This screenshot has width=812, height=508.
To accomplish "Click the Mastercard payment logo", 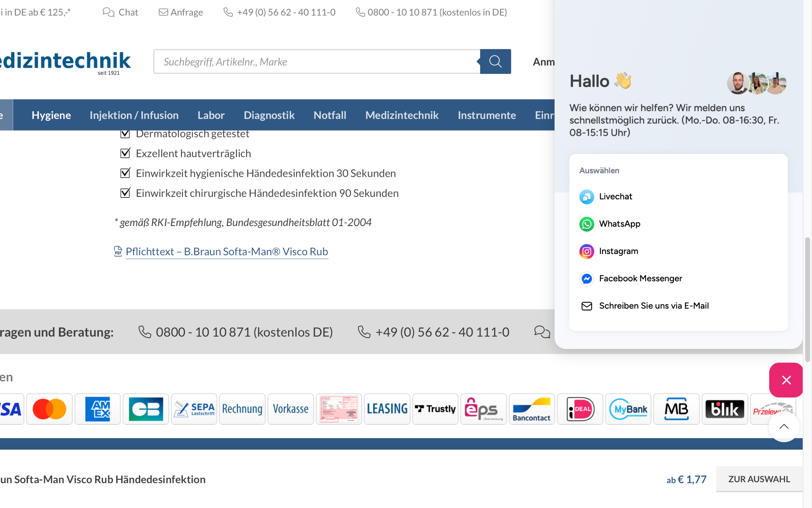I will pos(49,409).
